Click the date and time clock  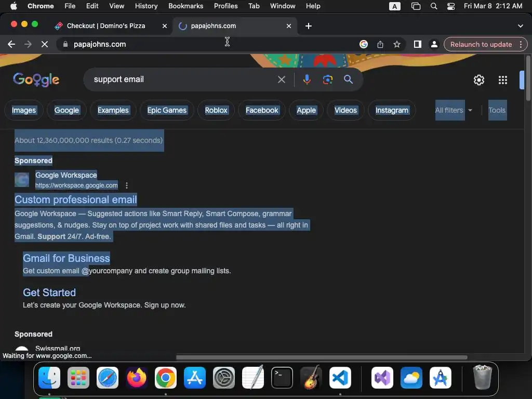pyautogui.click(x=493, y=6)
